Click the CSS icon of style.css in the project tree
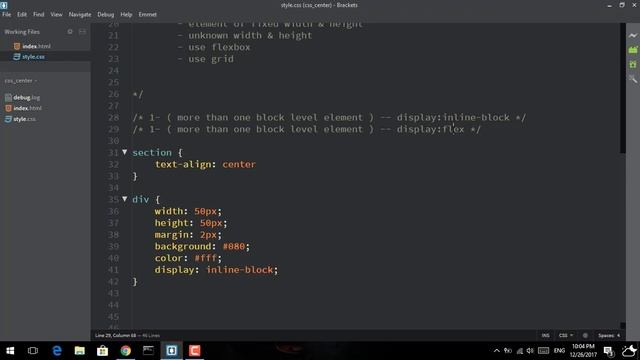This screenshot has width=640, height=360. (x=8, y=119)
